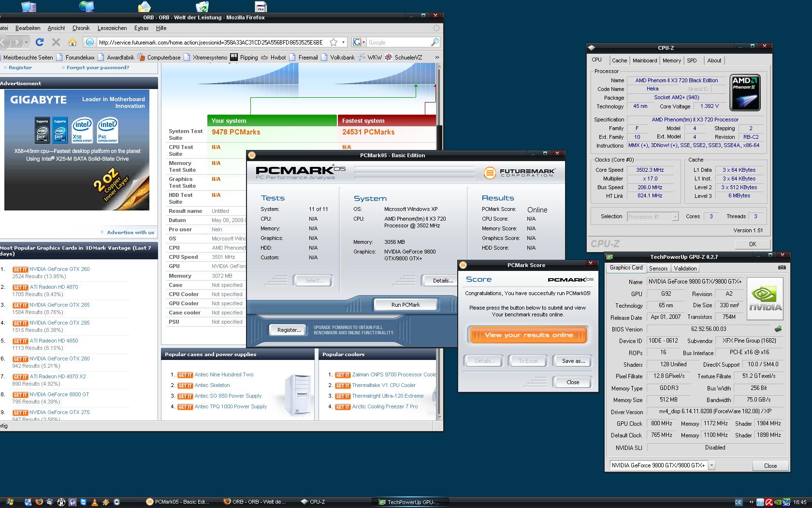Go to the Firefox home page
This screenshot has height=508, width=812.
point(72,42)
